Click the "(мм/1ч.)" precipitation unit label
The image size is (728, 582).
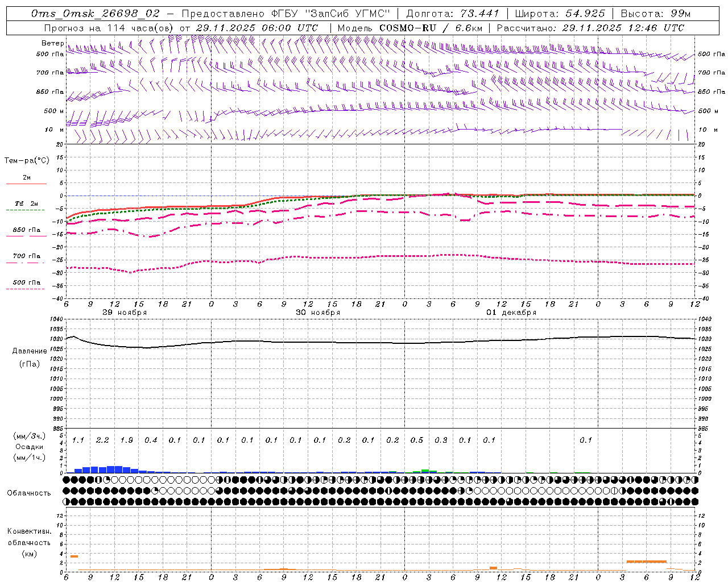(29, 458)
